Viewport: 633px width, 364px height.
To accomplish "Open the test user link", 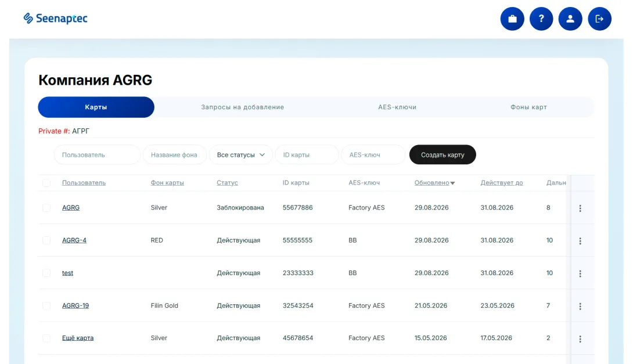I will coord(67,273).
